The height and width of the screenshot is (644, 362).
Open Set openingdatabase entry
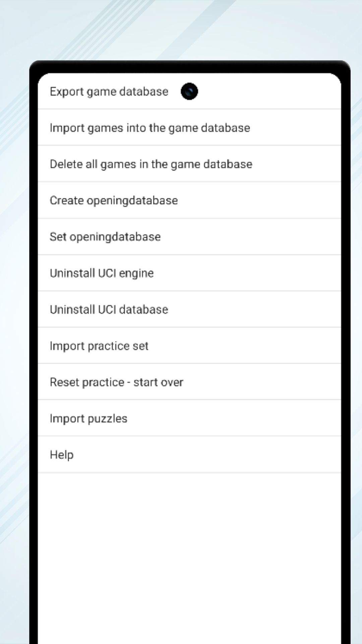click(105, 237)
